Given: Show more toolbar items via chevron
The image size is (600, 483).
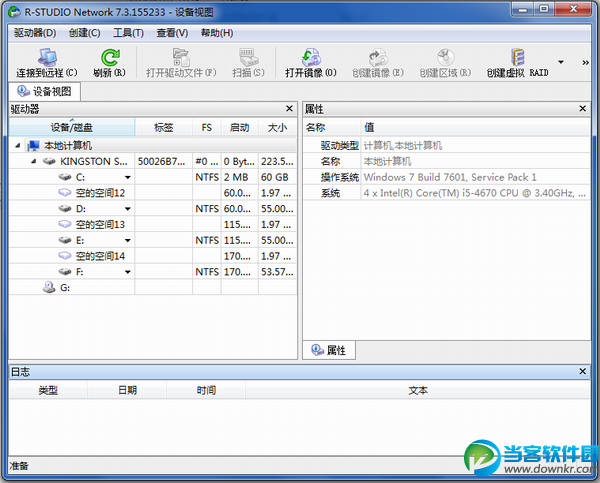Looking at the screenshot, I should click(x=585, y=63).
